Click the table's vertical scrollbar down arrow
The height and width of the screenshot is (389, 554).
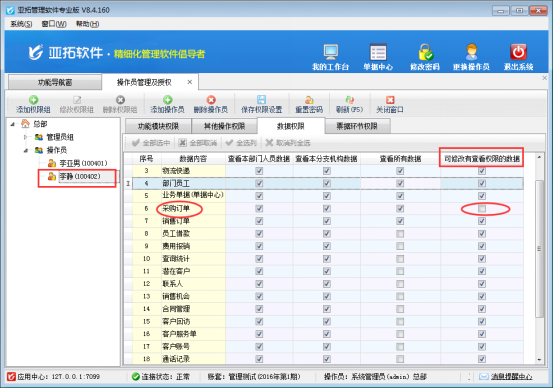click(x=539, y=360)
